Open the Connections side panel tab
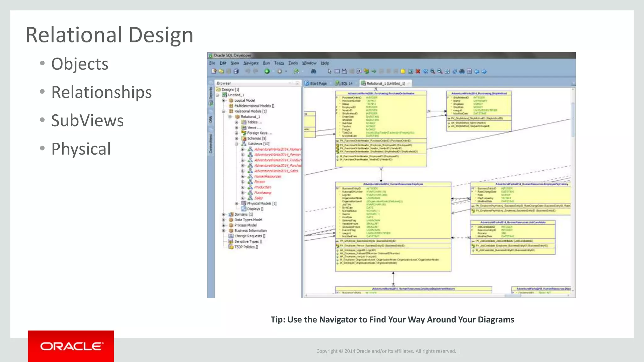Screen dimensions: 644x362 click(211, 144)
